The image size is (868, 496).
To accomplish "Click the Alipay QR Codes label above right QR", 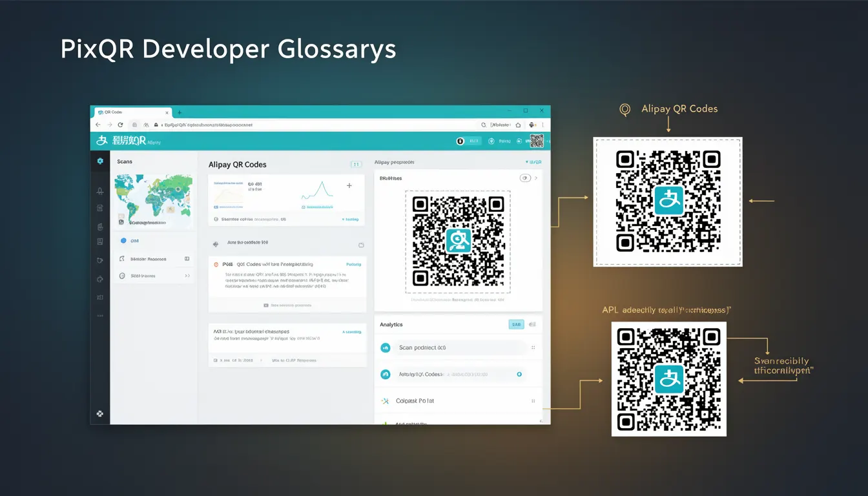I will [679, 108].
